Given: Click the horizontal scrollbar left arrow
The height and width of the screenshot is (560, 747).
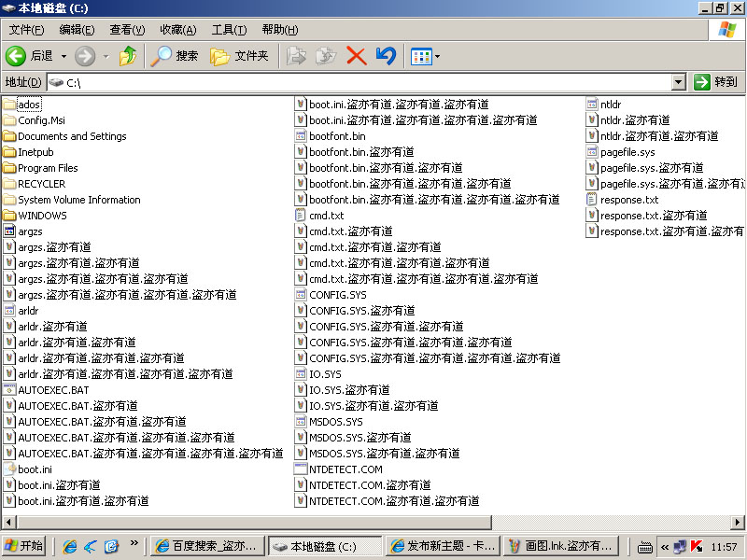Looking at the screenshot, I should tap(9, 523).
